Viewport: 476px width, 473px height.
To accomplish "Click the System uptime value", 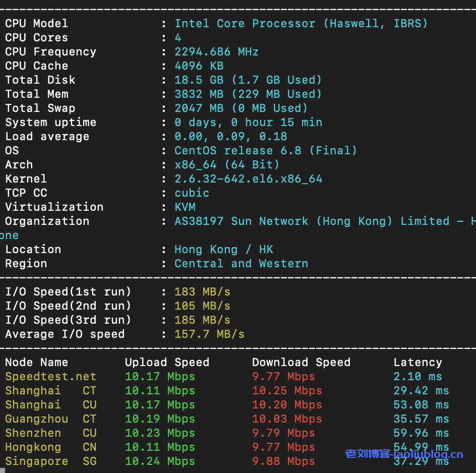I will click(x=248, y=123).
